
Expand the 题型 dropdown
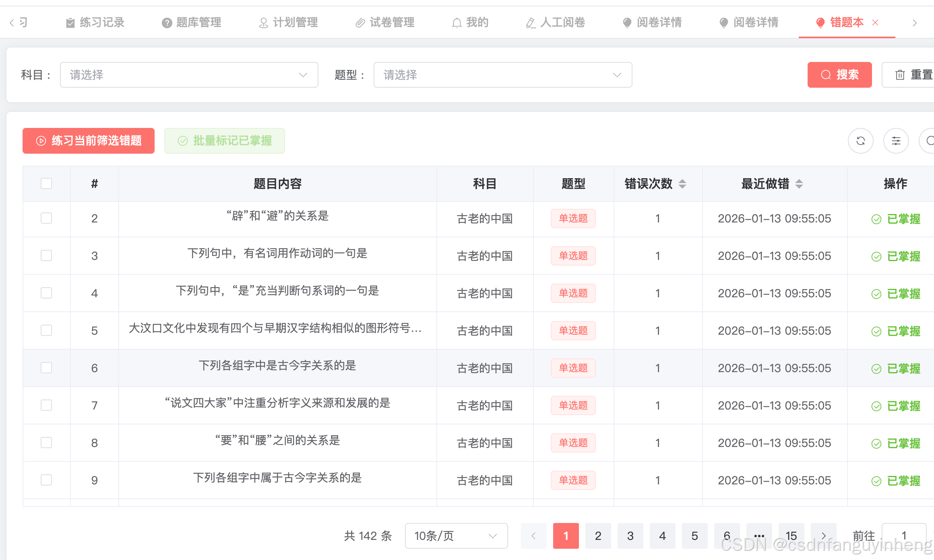[x=502, y=75]
